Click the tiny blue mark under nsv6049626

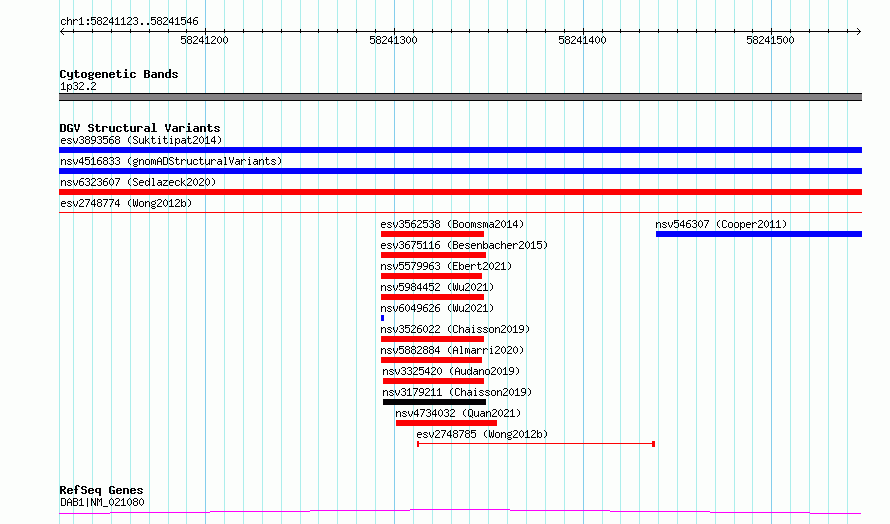383,318
